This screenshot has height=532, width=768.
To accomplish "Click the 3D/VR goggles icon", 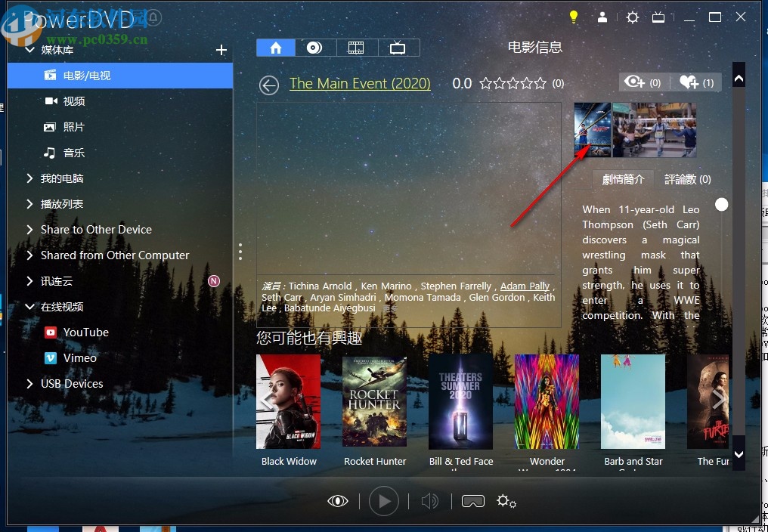I will click(x=472, y=501).
